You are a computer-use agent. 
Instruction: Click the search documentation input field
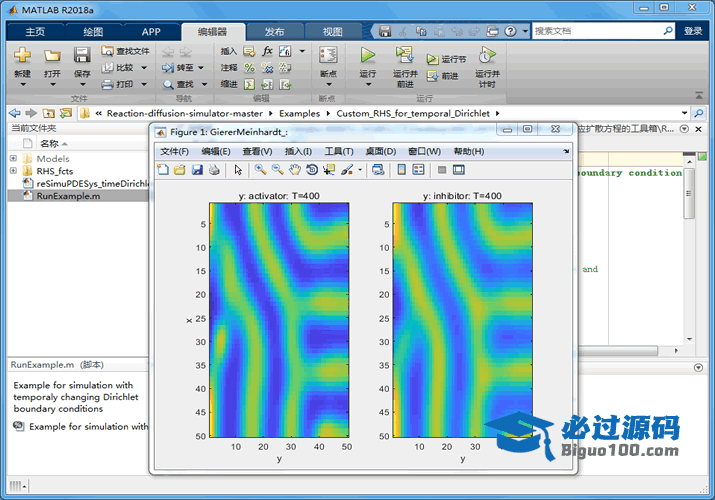tap(597, 31)
